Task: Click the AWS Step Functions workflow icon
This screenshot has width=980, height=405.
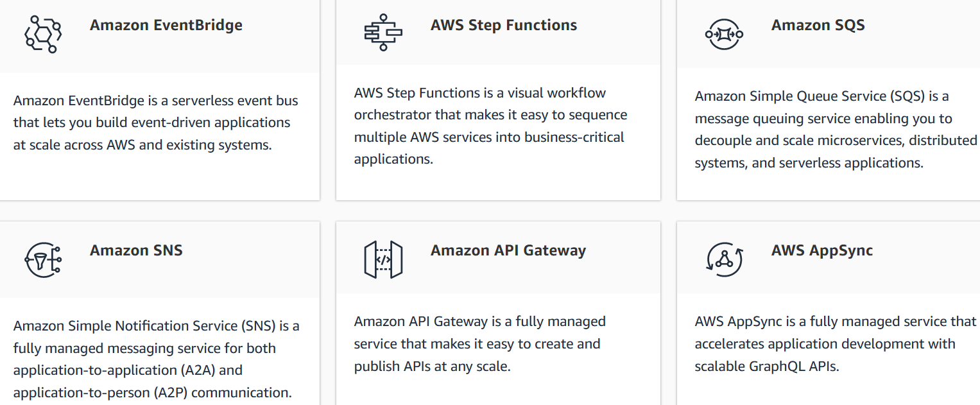Action: [x=383, y=33]
